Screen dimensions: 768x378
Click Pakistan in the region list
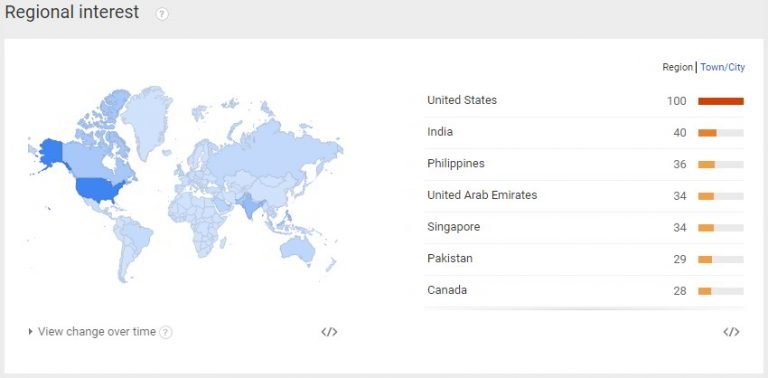pos(584,259)
